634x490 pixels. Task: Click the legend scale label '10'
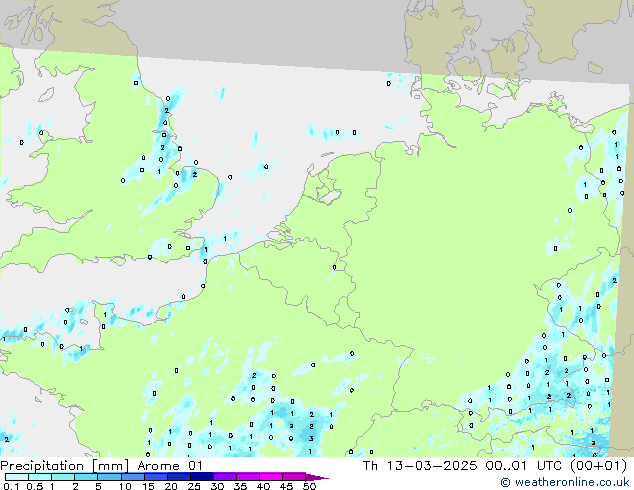tap(125, 486)
